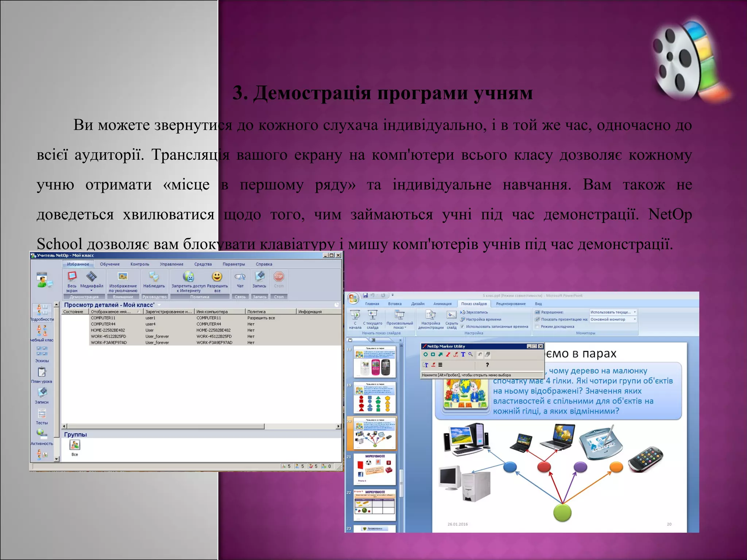The width and height of the screenshot is (747, 560).
Task: Enable the Режим докладчика checkbox
Action: pyautogui.click(x=537, y=327)
